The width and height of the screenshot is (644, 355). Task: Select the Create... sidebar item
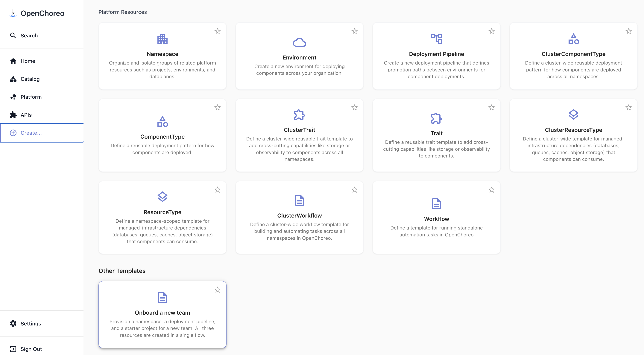42,133
